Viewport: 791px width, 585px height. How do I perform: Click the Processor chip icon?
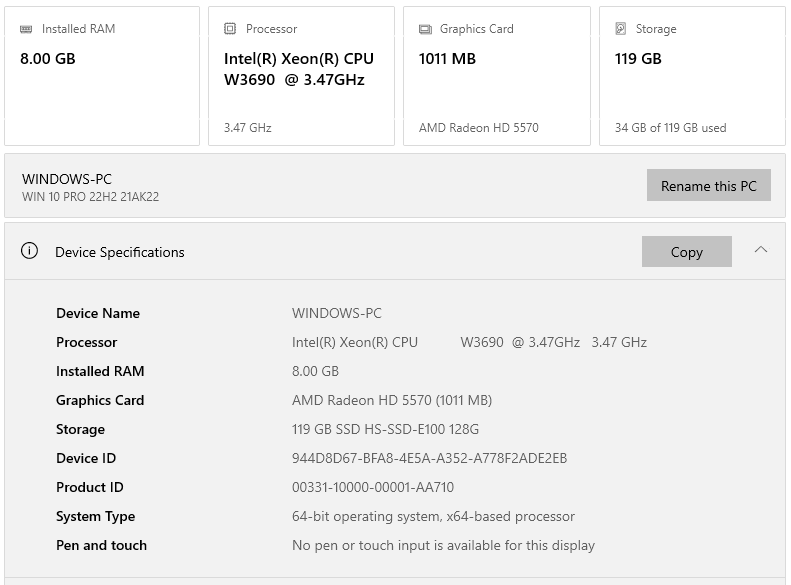click(230, 29)
